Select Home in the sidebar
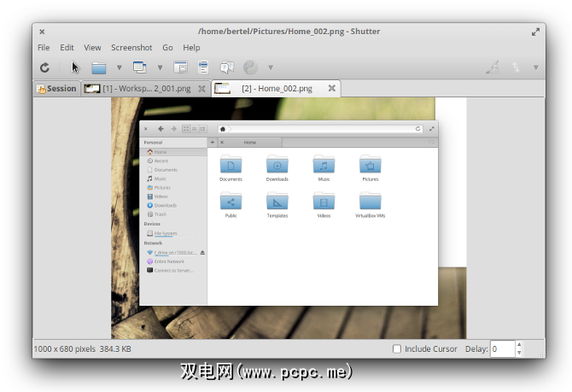Image resolution: width=572 pixels, height=392 pixels. (x=173, y=152)
